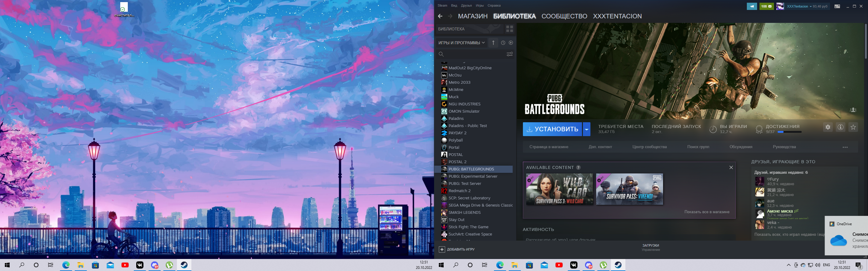Open the help question mark beside Available Content
The image size is (868, 271).
578,167
